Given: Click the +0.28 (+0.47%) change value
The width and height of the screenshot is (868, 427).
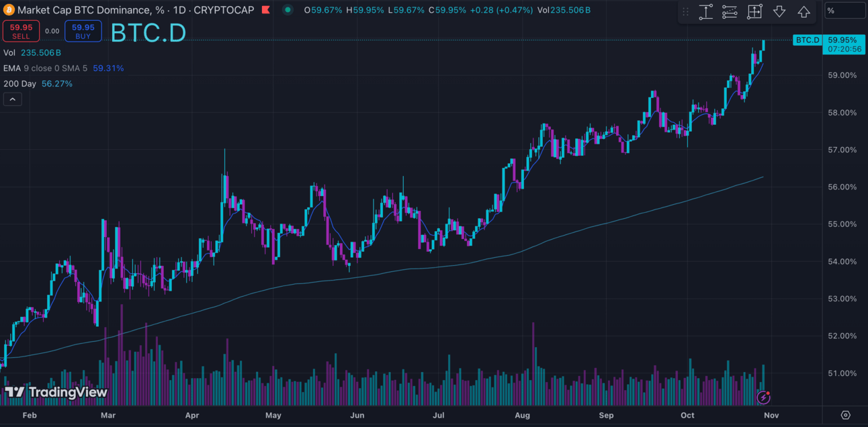Looking at the screenshot, I should pyautogui.click(x=502, y=10).
